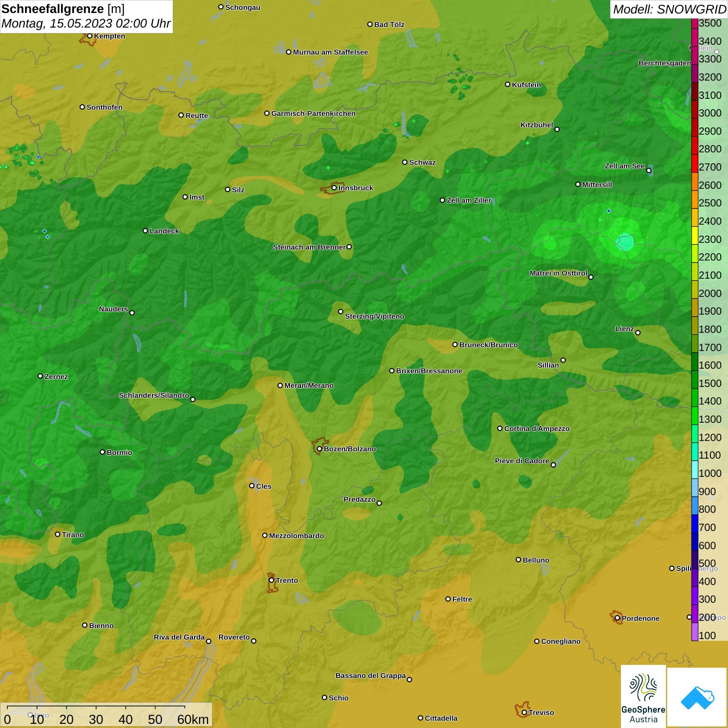Click the Schneefallgrenze [m] title

coord(63,9)
